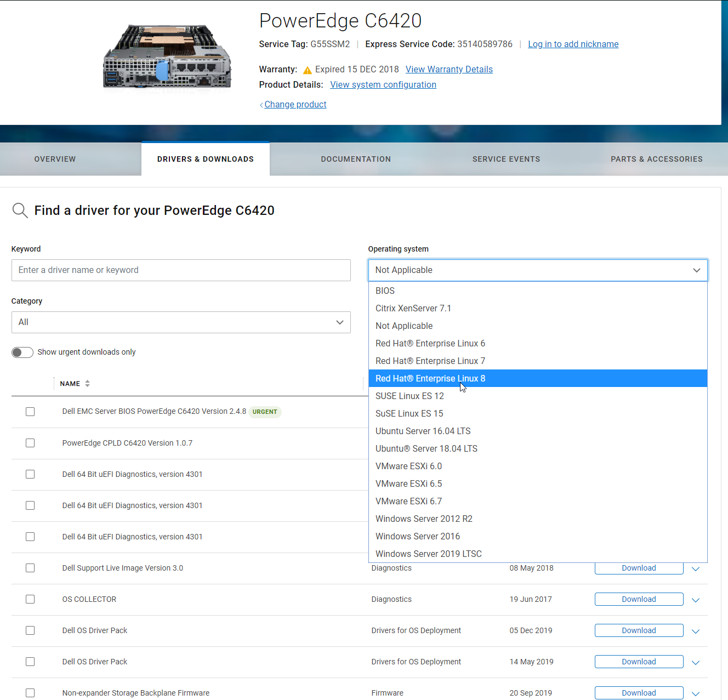
Task: Open the Service Events tab
Action: pos(507,159)
